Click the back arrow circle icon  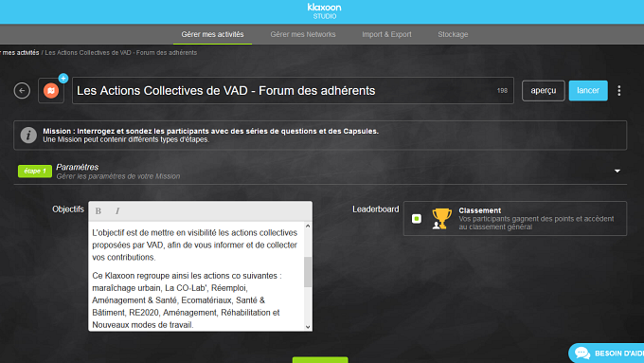click(22, 90)
